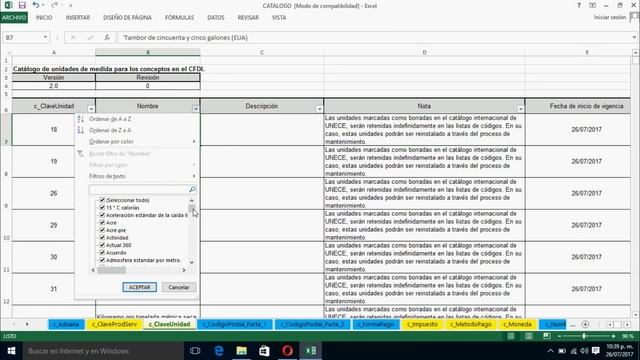Screen dimensions: 640x360
Task: Open the Name Box dropdown arrow
Action: 45,38
